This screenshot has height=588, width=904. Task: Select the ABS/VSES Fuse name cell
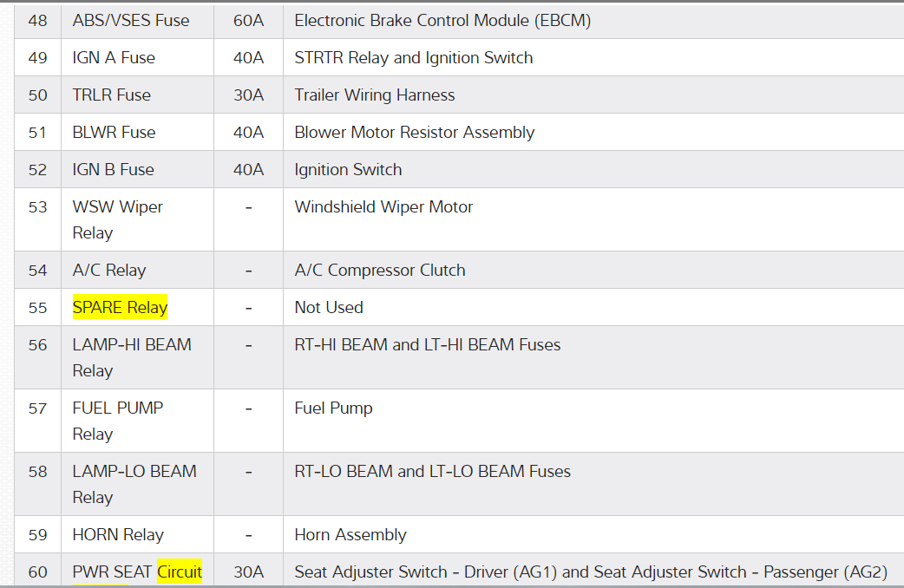(x=131, y=20)
